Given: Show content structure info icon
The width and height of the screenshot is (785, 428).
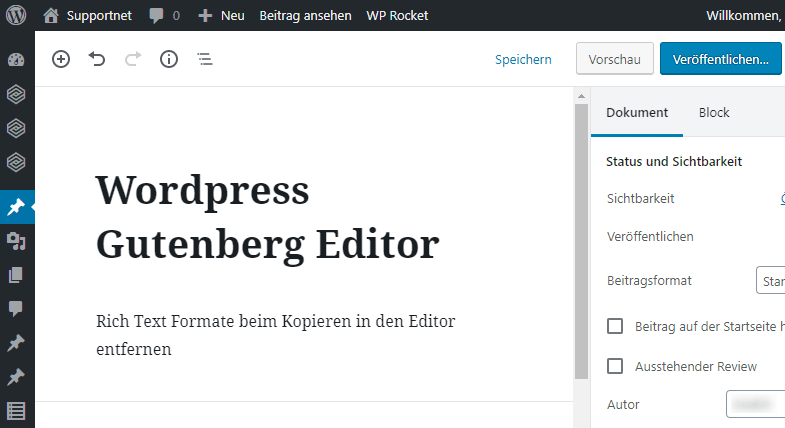Looking at the screenshot, I should (x=169, y=59).
